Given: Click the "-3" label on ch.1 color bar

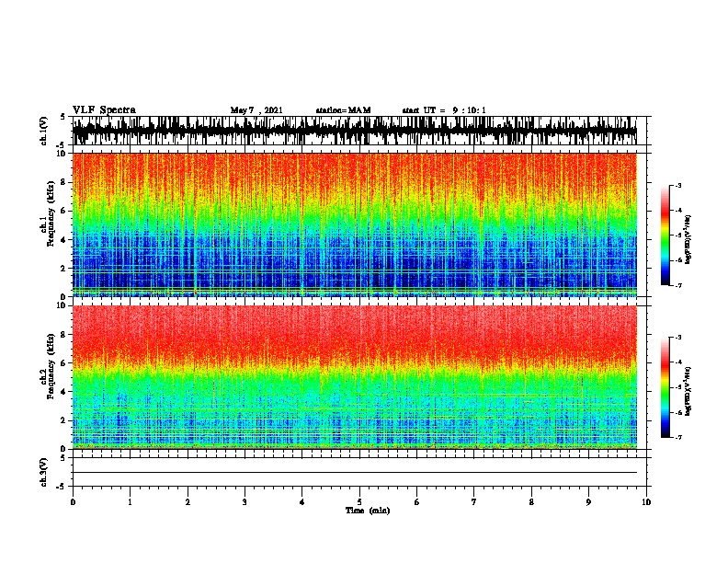Looking at the screenshot, I should pos(677,186).
